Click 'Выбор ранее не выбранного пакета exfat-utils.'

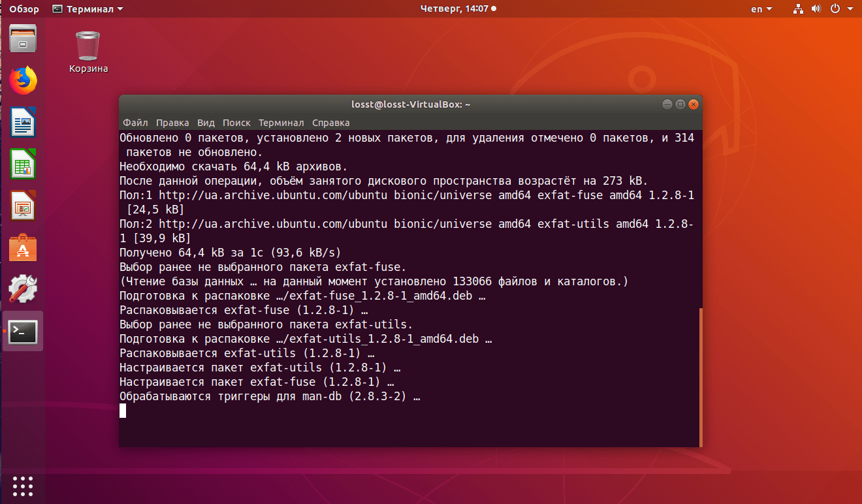point(266,324)
